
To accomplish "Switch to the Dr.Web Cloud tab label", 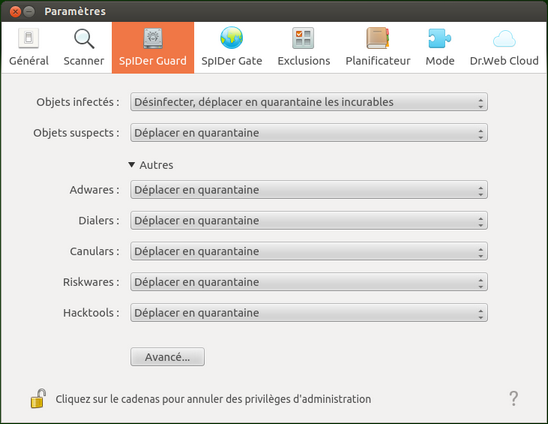I will click(x=504, y=61).
